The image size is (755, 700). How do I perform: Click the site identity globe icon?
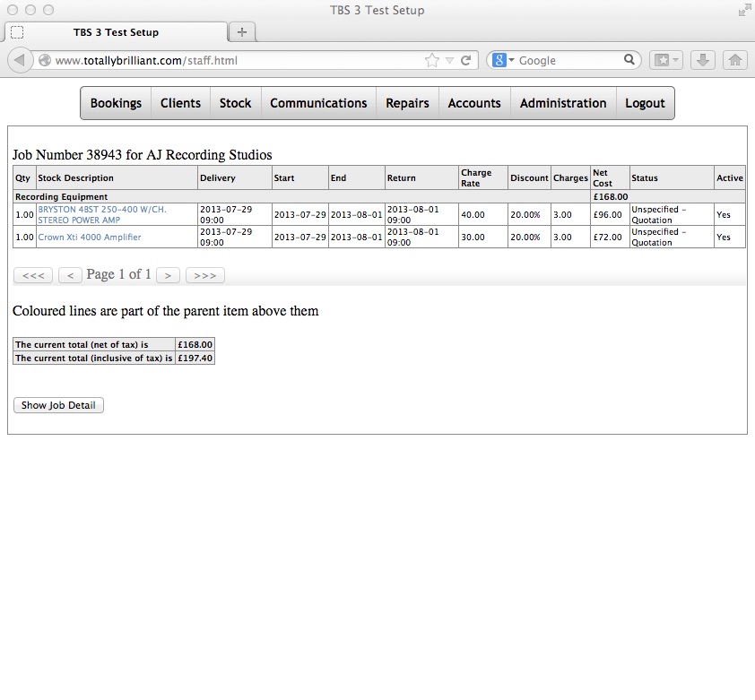(x=45, y=60)
